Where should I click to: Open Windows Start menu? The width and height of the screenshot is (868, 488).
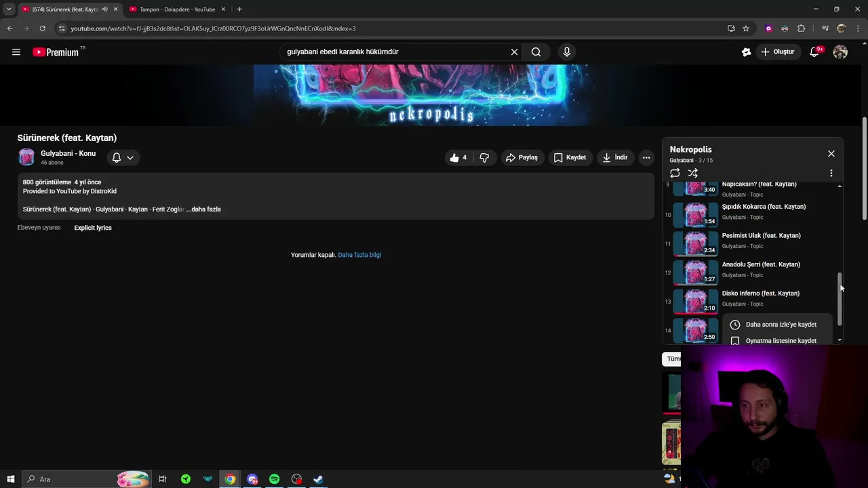click(10, 479)
